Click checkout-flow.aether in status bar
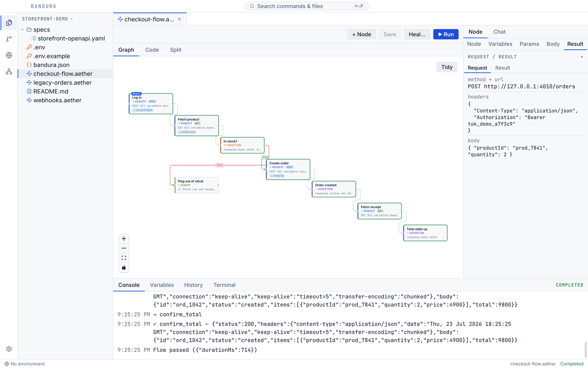Viewport: 588px width, 368px height. pyautogui.click(x=533, y=364)
